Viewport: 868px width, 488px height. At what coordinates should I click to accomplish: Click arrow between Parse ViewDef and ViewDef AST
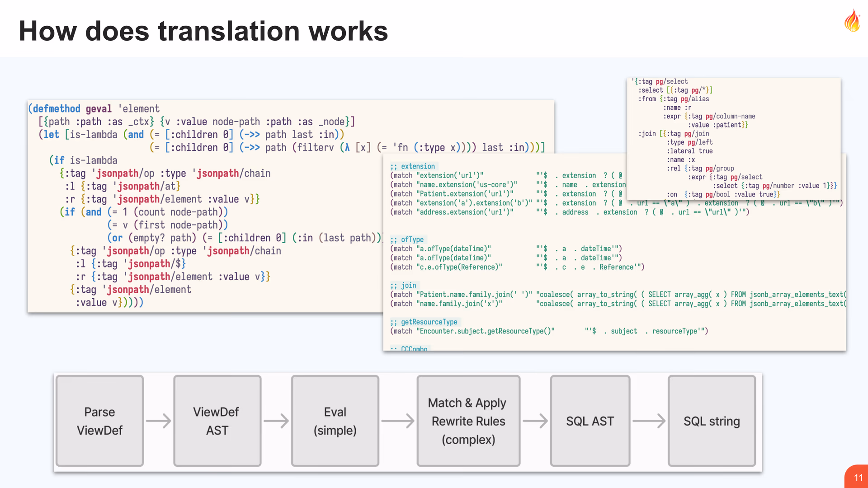(x=158, y=421)
